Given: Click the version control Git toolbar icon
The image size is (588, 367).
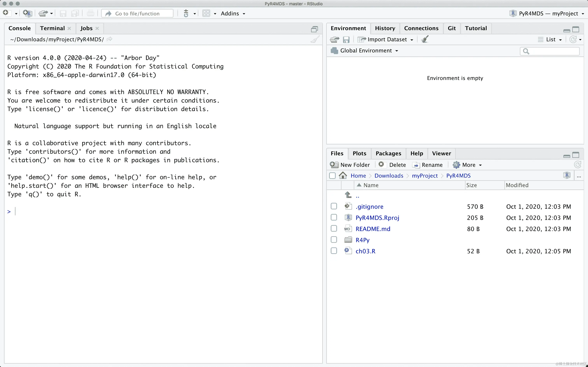Looking at the screenshot, I should tap(186, 13).
